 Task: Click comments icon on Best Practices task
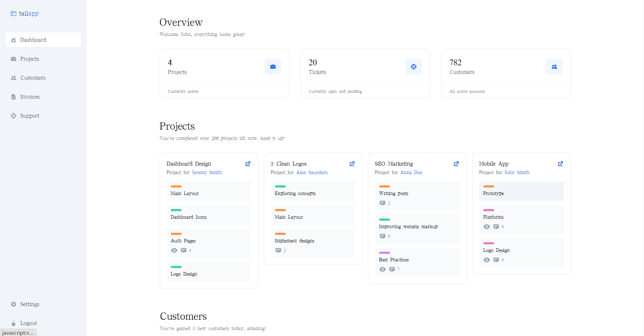(x=392, y=269)
